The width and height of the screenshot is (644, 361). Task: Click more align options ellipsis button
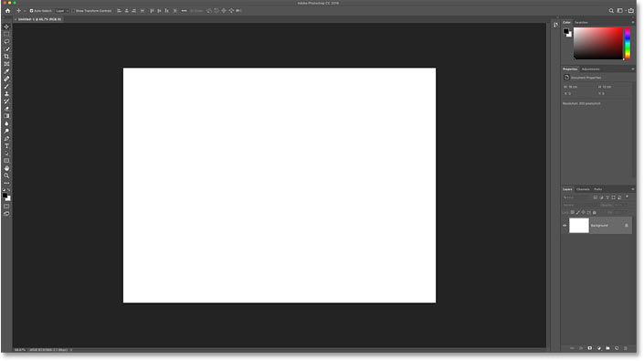click(184, 11)
